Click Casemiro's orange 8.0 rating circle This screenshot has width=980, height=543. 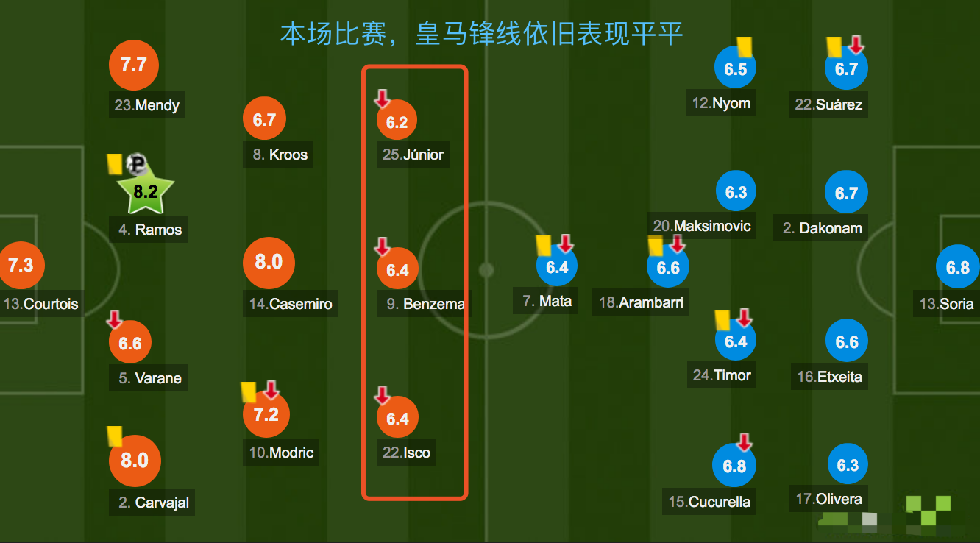click(x=269, y=262)
